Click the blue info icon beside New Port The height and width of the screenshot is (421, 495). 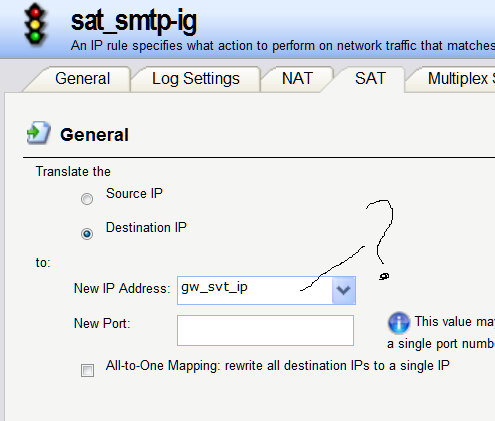[399, 323]
